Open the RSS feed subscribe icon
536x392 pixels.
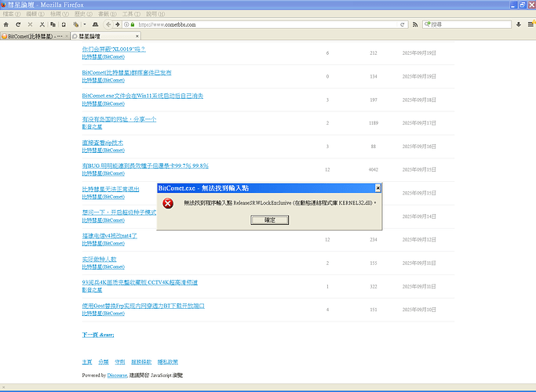pyautogui.click(x=415, y=24)
